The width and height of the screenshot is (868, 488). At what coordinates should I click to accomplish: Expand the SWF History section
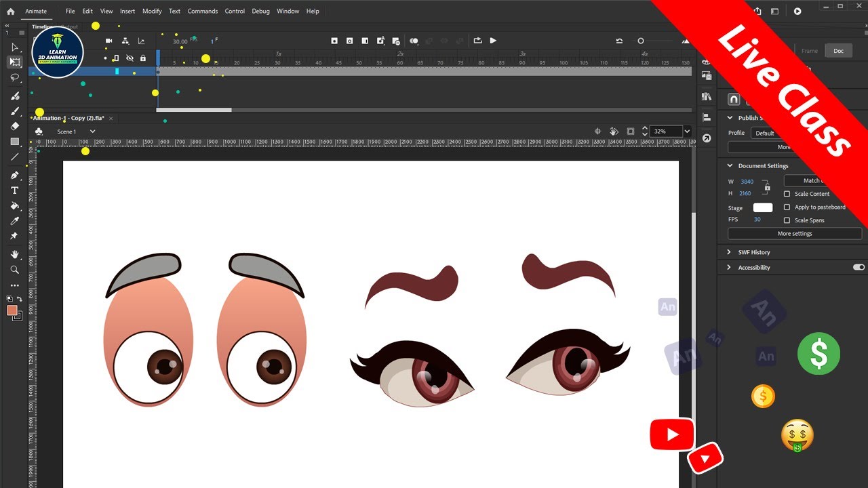pyautogui.click(x=730, y=252)
